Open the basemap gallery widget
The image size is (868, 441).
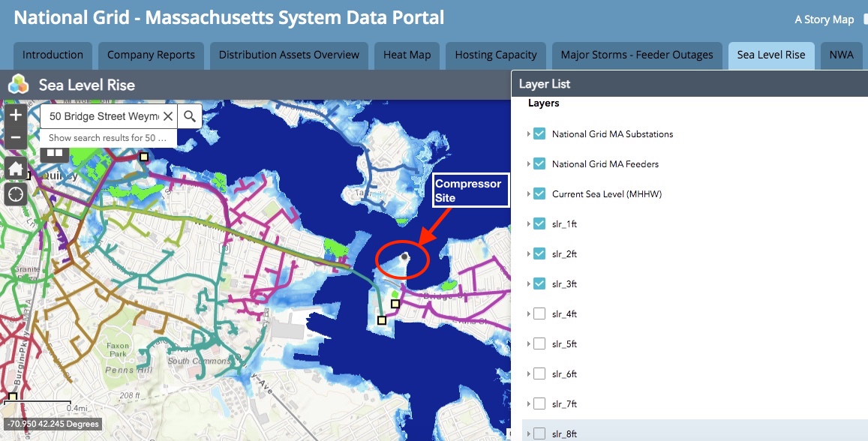pos(55,153)
